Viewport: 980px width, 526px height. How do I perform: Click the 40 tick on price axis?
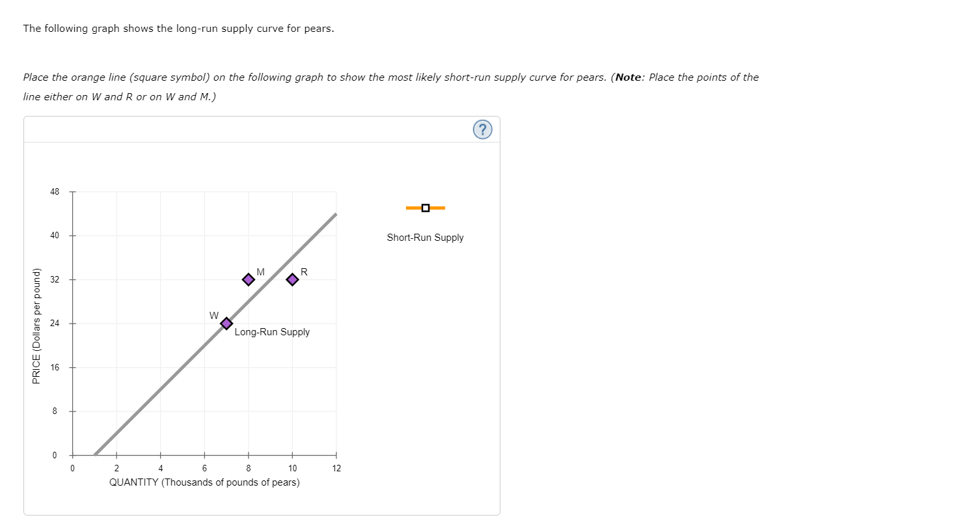coord(54,236)
